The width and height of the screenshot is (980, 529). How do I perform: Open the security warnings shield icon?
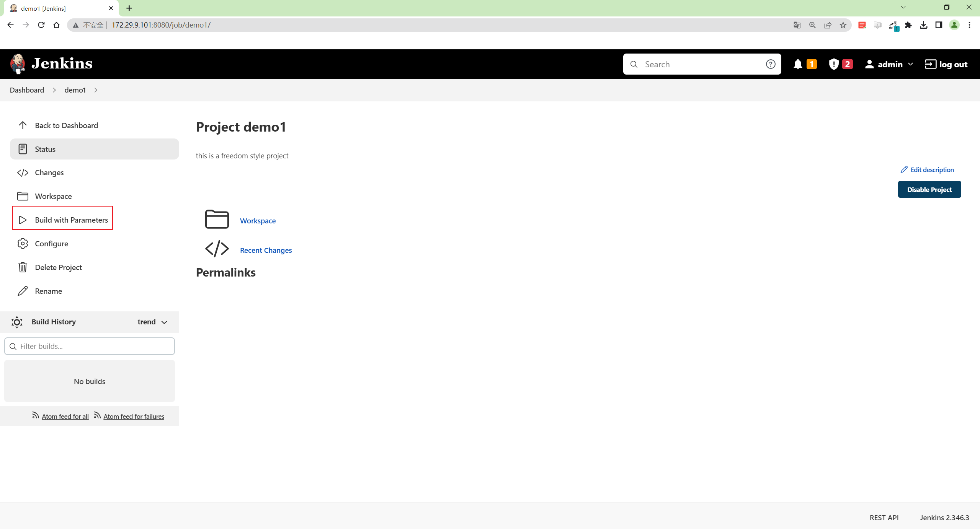coord(833,64)
